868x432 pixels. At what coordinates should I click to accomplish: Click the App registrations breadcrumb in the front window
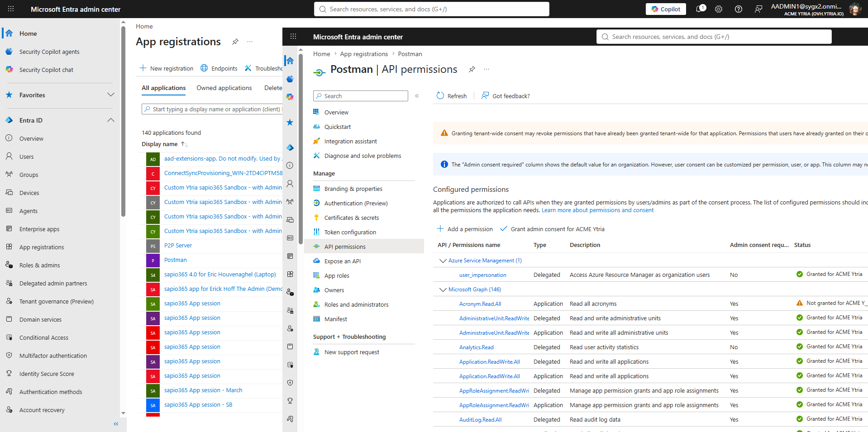364,54
